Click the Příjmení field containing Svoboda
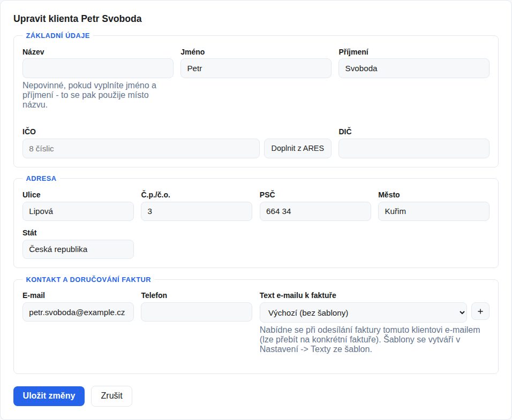Viewport: 512px width, 420px height. [414, 68]
